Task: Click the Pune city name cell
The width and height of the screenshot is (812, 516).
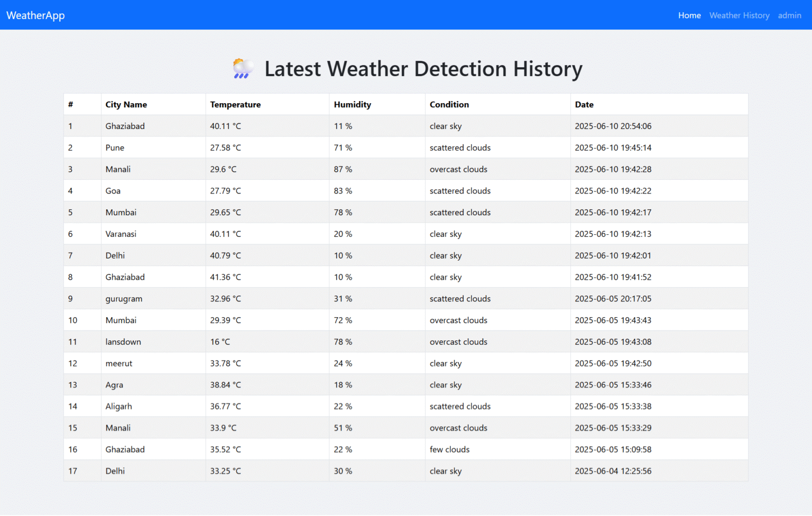Action: (115, 148)
